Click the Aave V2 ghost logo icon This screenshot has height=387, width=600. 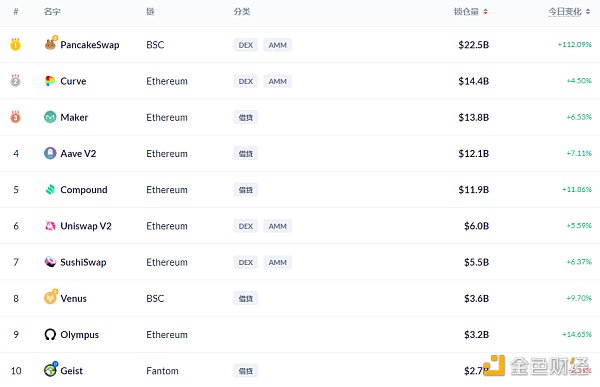point(50,153)
